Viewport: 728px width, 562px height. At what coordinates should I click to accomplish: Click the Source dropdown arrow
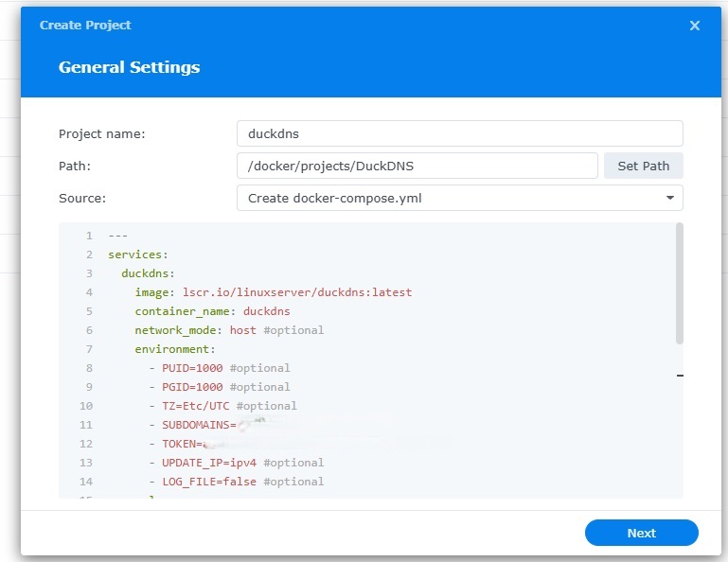pos(669,198)
